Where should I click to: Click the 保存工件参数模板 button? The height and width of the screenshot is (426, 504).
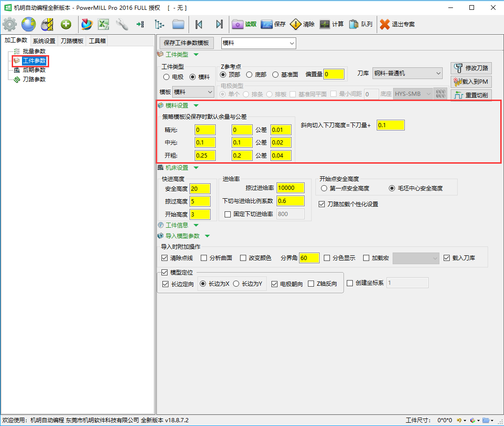pos(186,43)
